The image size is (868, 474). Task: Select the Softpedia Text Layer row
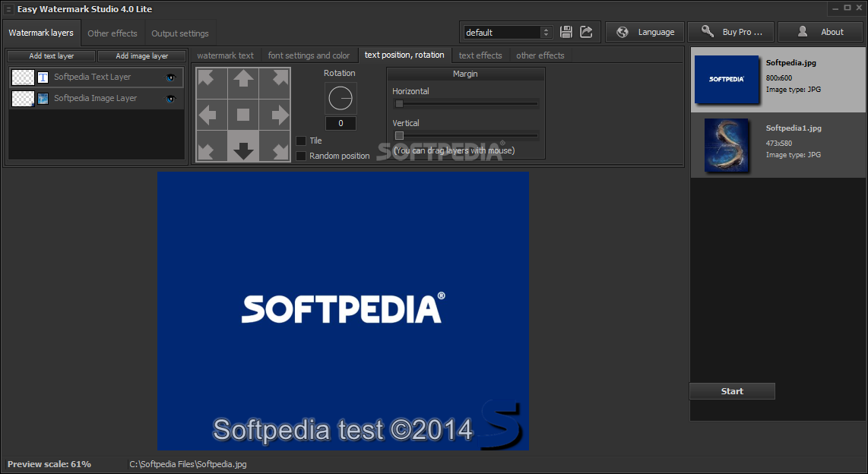97,77
